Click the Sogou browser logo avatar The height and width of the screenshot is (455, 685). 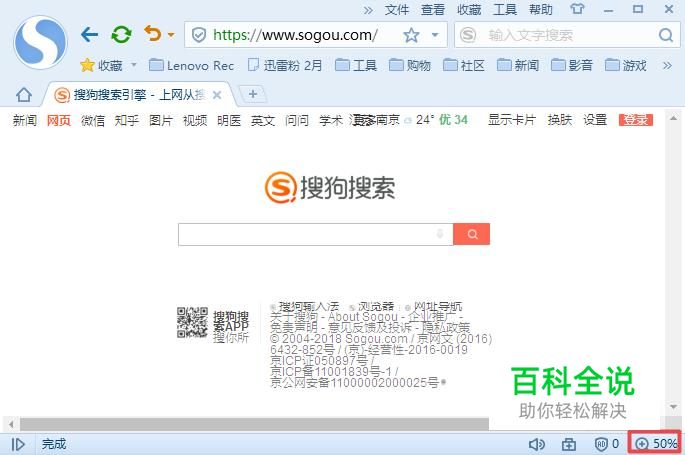(x=40, y=42)
